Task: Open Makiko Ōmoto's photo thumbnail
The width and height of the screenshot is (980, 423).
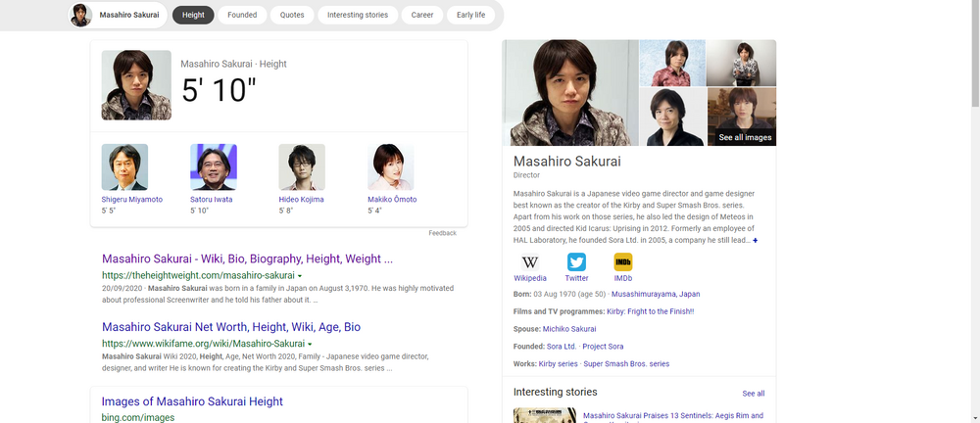Action: pyautogui.click(x=391, y=166)
